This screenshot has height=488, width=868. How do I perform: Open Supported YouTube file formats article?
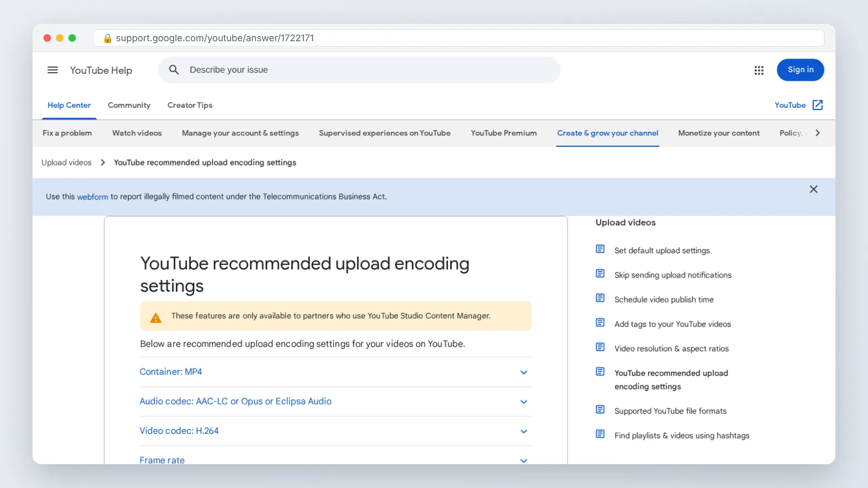[671, 411]
